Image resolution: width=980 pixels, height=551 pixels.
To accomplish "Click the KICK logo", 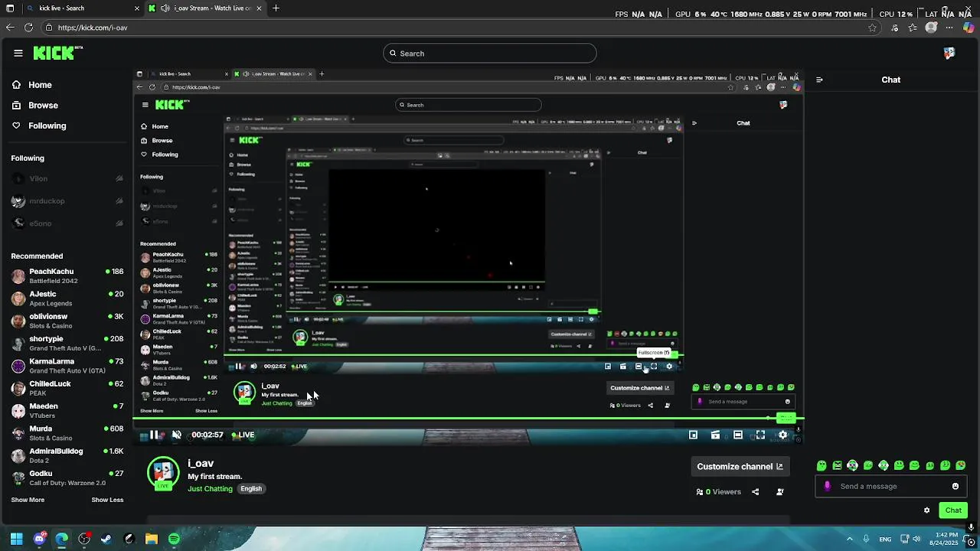I will [x=57, y=53].
